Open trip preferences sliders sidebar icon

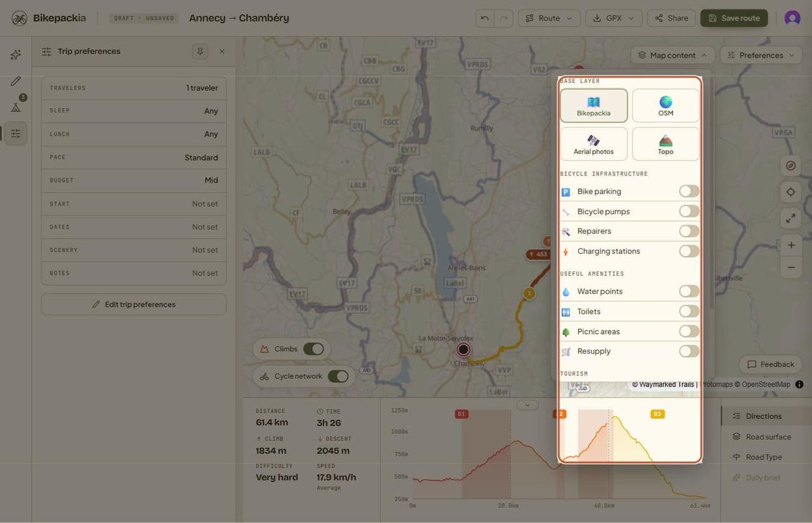click(16, 133)
